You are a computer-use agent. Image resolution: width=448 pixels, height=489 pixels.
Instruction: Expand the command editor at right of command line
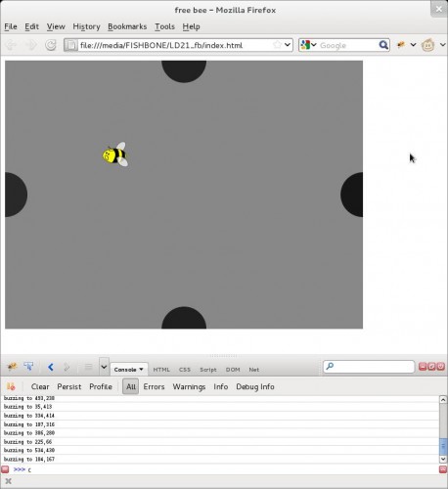tap(443, 469)
